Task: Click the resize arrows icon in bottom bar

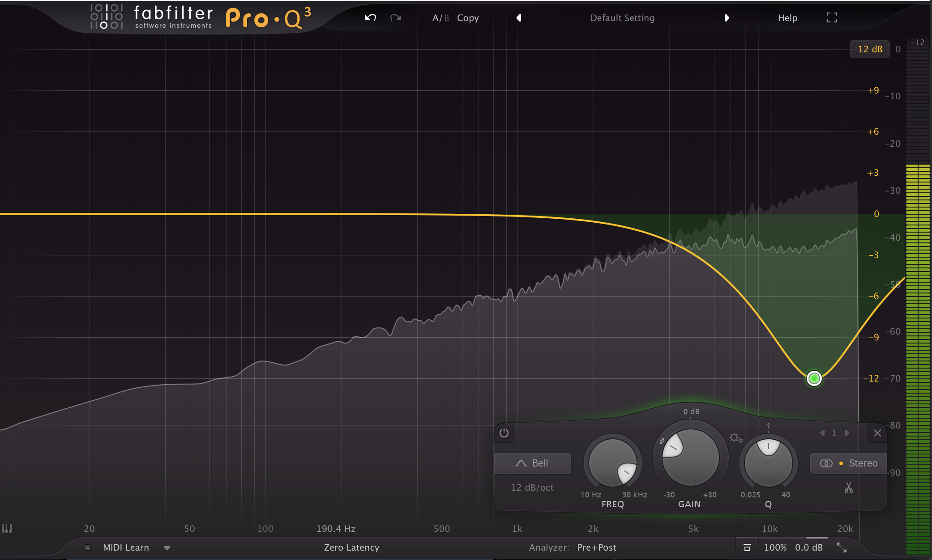Action: (x=842, y=547)
